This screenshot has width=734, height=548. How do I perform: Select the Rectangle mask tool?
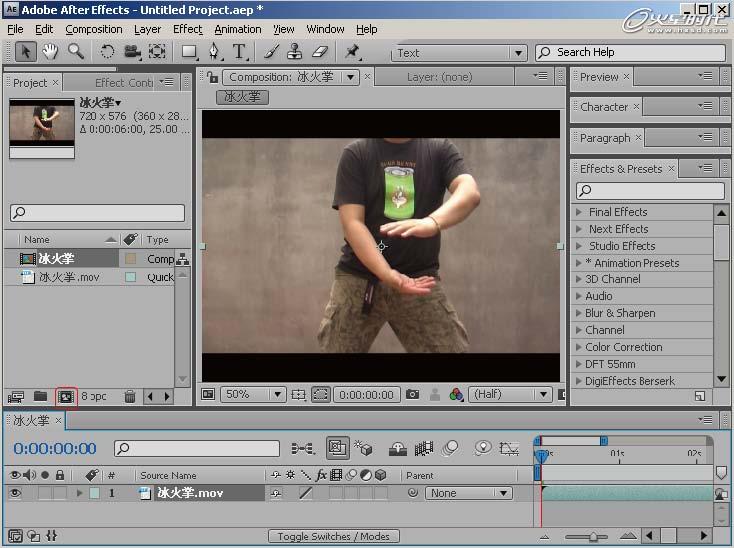[190, 51]
